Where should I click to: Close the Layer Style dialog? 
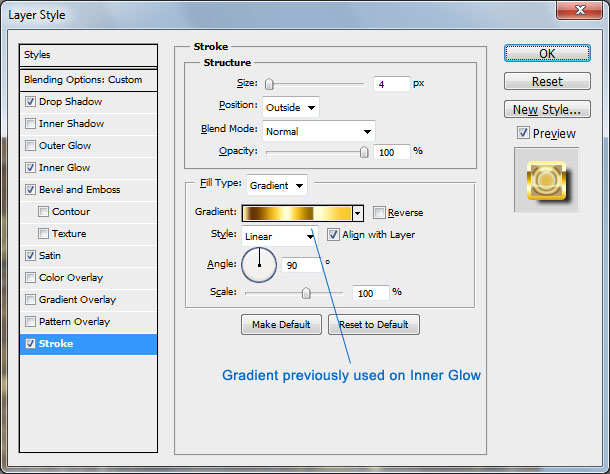[580, 9]
